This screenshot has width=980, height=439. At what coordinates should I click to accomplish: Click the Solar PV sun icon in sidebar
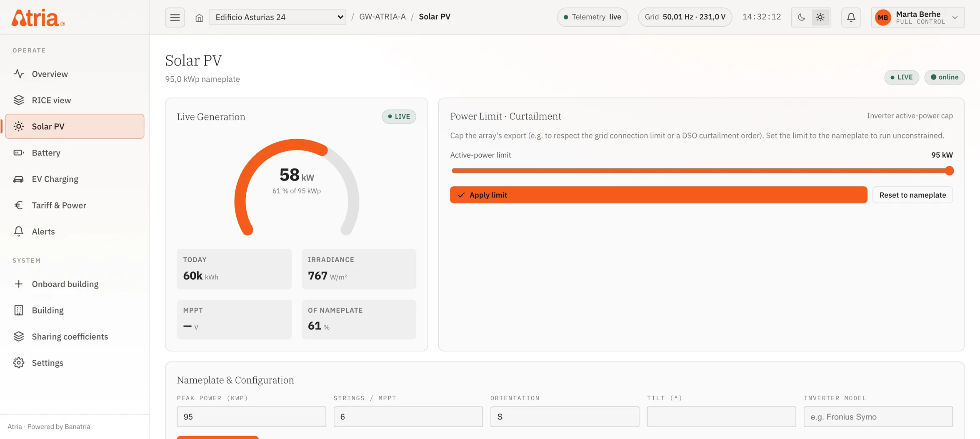pos(18,126)
